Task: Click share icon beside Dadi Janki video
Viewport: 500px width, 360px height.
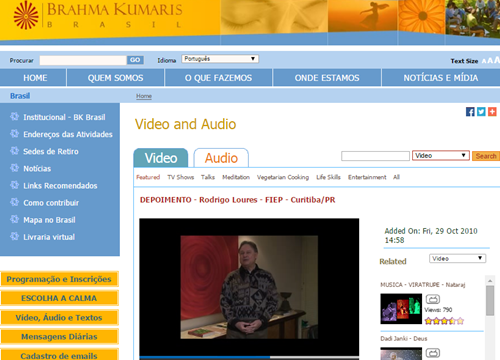Action: (433, 353)
